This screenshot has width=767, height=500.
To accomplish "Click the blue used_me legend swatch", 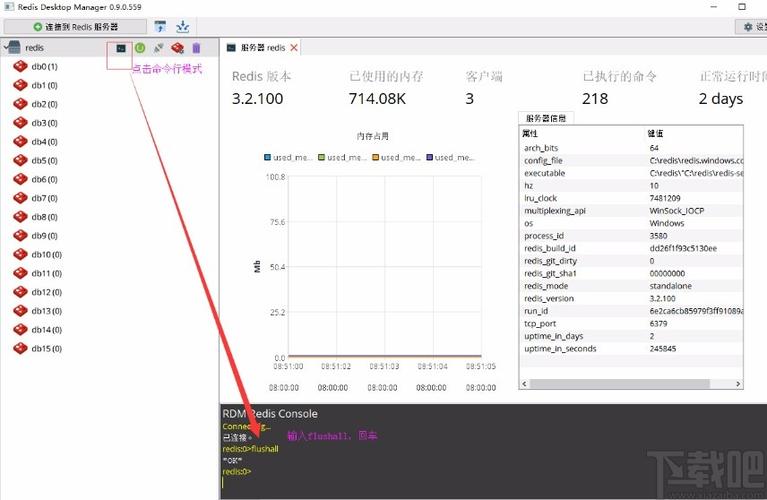I will [x=268, y=157].
